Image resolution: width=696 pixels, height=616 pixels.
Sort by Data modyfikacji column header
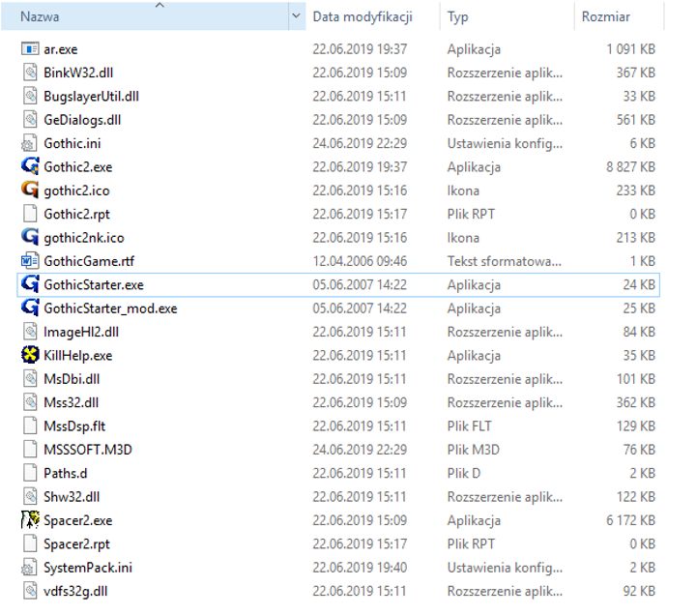[373, 16]
